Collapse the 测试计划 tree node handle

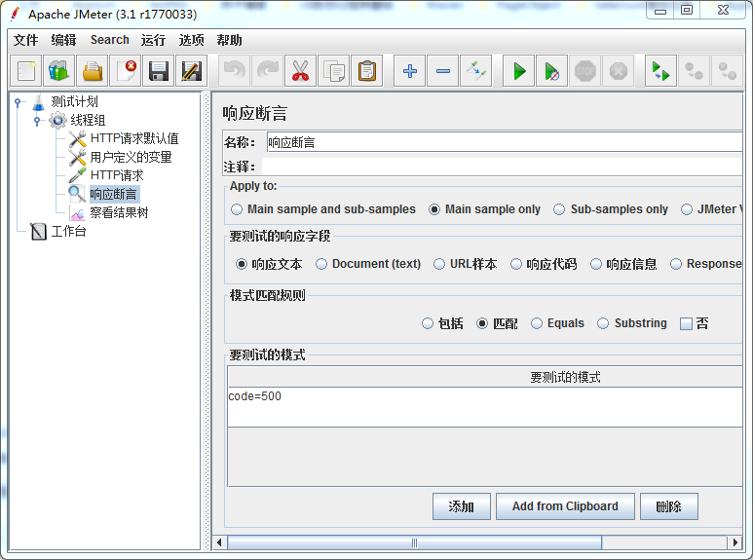(x=18, y=102)
